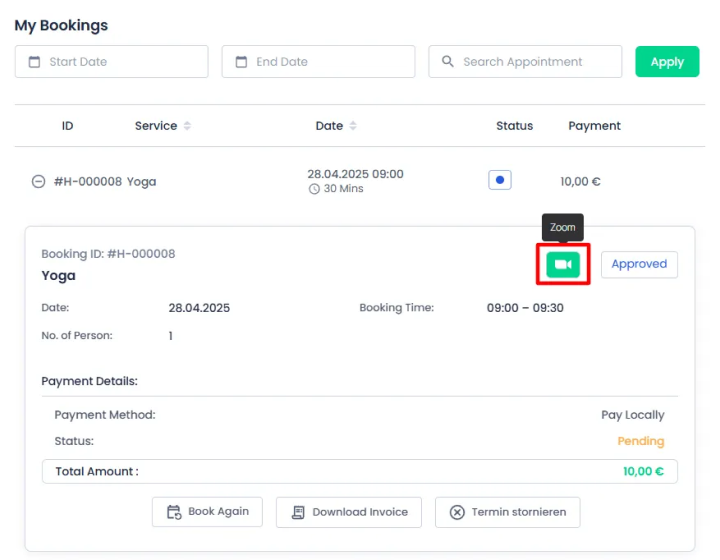Select the Payment Details heading

tap(90, 381)
